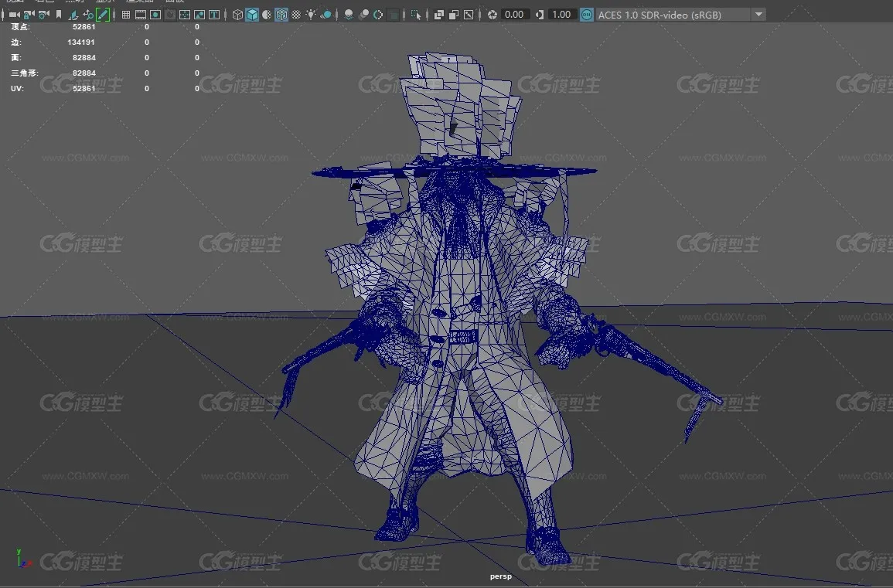The image size is (893, 588).
Task: Toggle the Motion Blur icon
Action: click(x=364, y=15)
